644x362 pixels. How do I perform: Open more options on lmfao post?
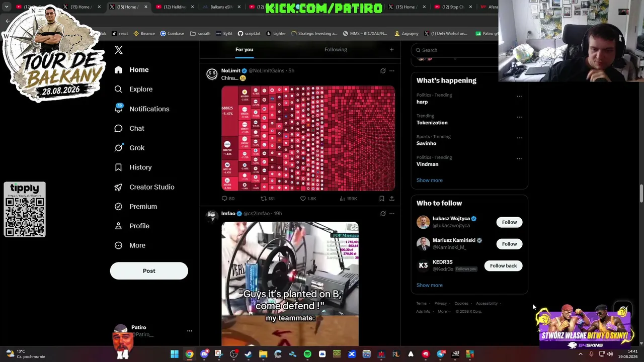(x=392, y=214)
